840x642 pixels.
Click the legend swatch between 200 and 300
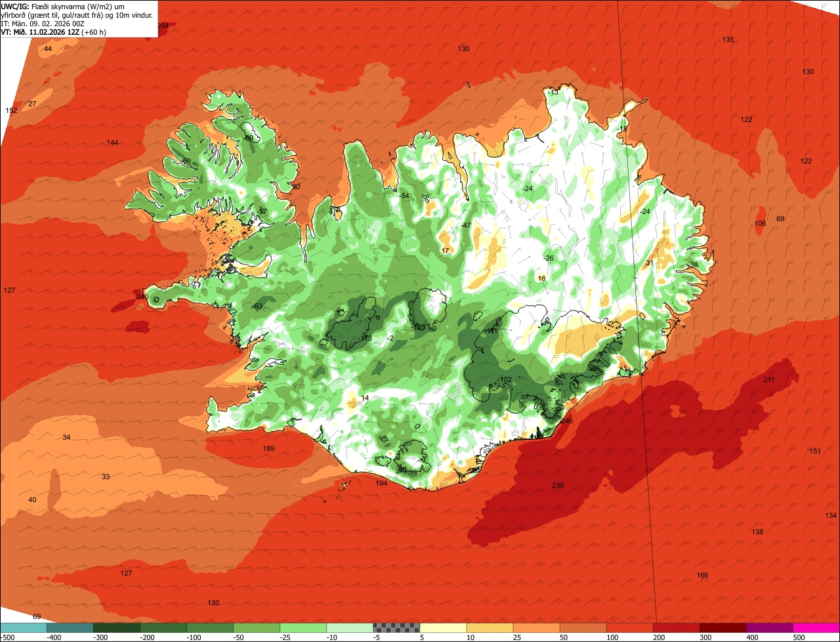click(x=676, y=628)
